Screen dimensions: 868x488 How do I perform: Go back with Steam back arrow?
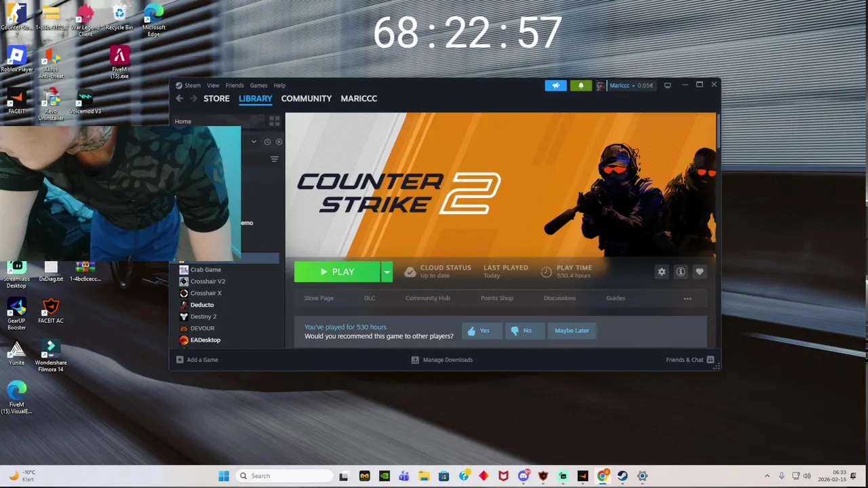click(x=180, y=98)
